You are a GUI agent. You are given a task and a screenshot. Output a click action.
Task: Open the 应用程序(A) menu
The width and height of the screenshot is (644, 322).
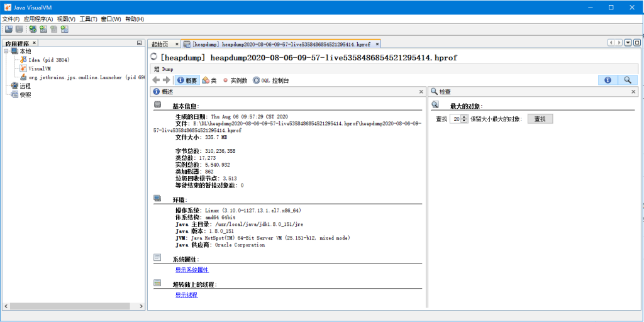(38, 19)
